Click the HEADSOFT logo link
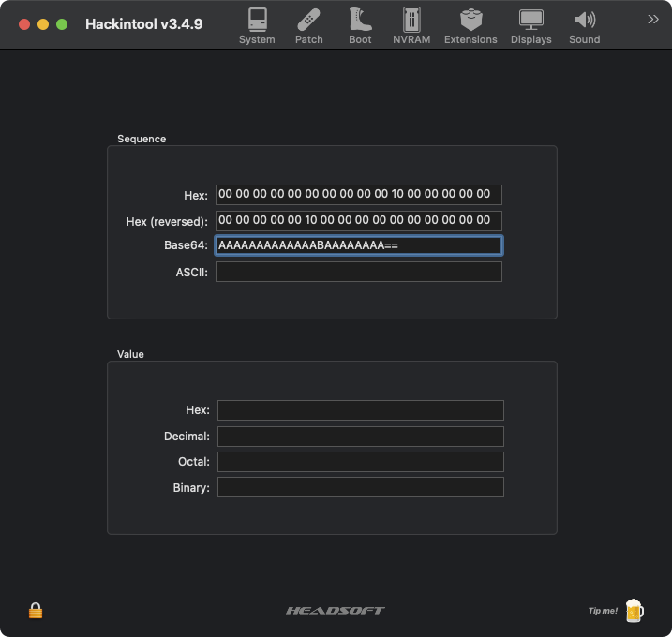The image size is (672, 637). 336,611
